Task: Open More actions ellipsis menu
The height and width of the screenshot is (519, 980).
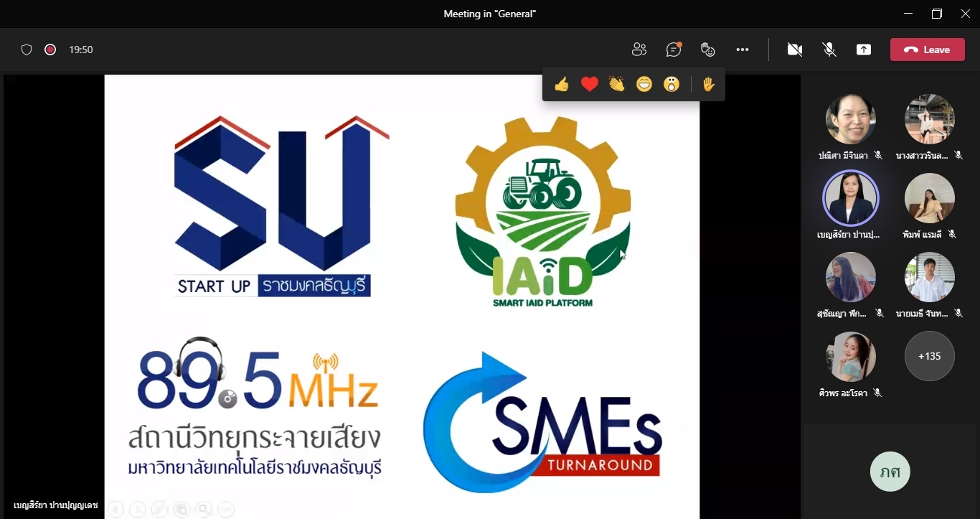Action: tap(743, 50)
